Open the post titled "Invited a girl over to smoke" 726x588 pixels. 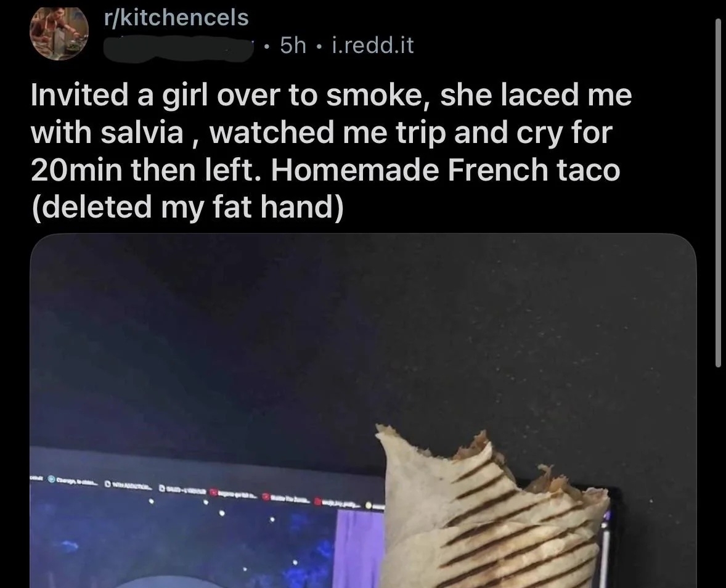pyautogui.click(x=332, y=150)
